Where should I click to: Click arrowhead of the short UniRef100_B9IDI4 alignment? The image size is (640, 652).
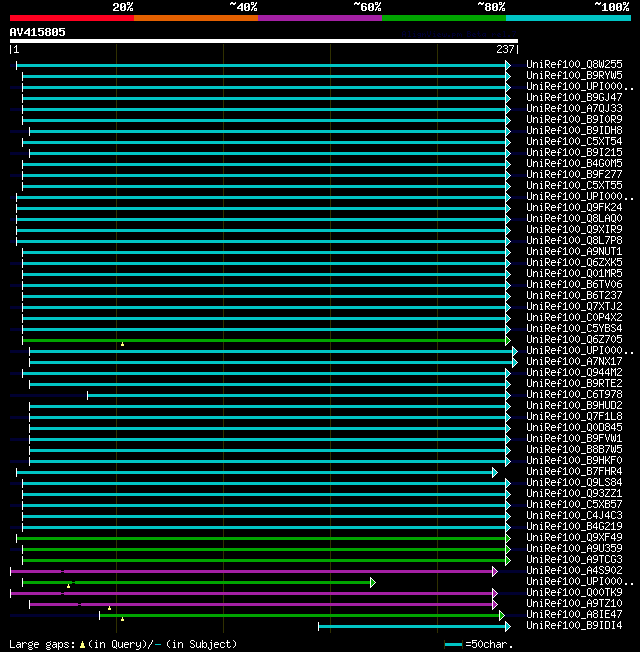pyautogui.click(x=508, y=626)
